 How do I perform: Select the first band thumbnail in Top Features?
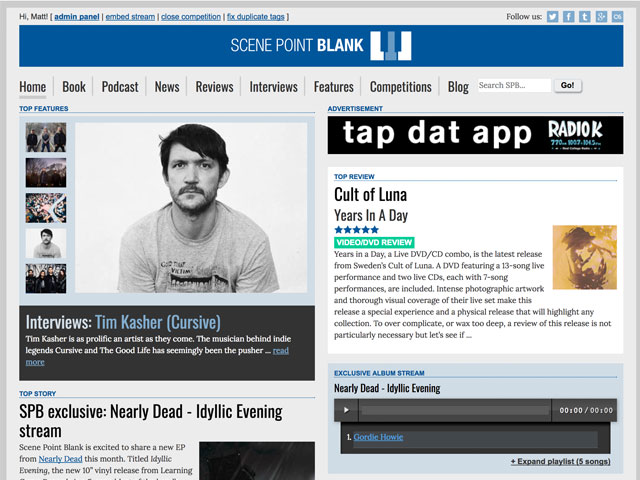[x=46, y=137]
